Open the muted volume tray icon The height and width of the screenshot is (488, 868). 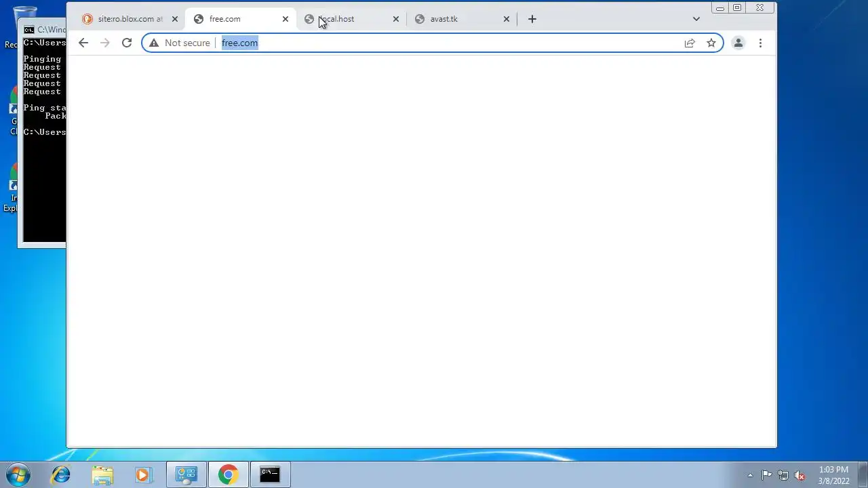(x=800, y=475)
